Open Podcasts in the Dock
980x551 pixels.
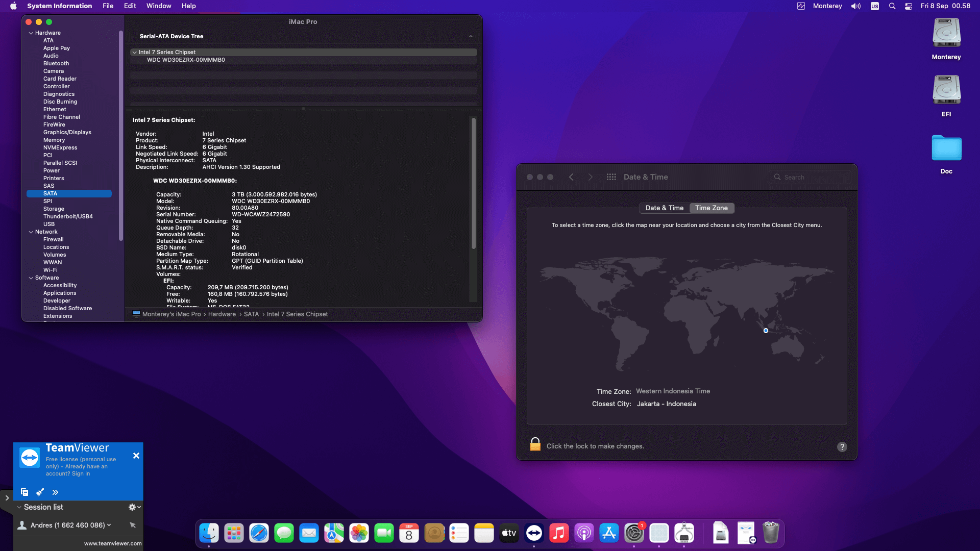pos(584,533)
